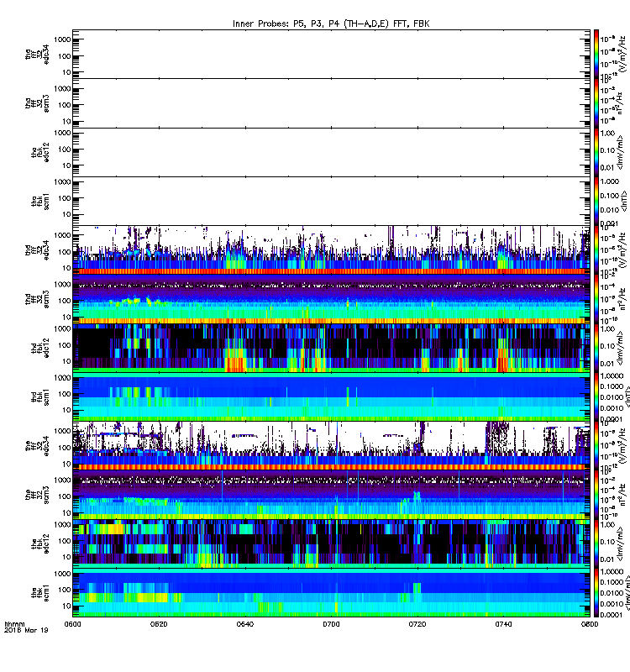The width and height of the screenshot is (630, 672).
Task: Click the plot title "Inner Probes: P5, P3, P4"
Action: [x=331, y=24]
